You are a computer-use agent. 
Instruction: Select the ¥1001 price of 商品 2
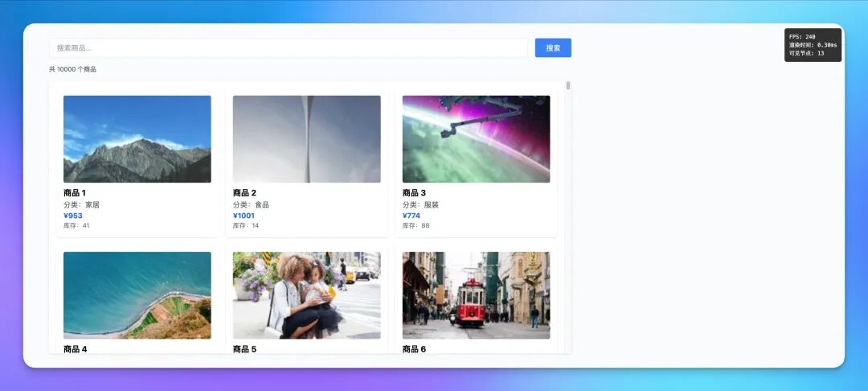(244, 216)
